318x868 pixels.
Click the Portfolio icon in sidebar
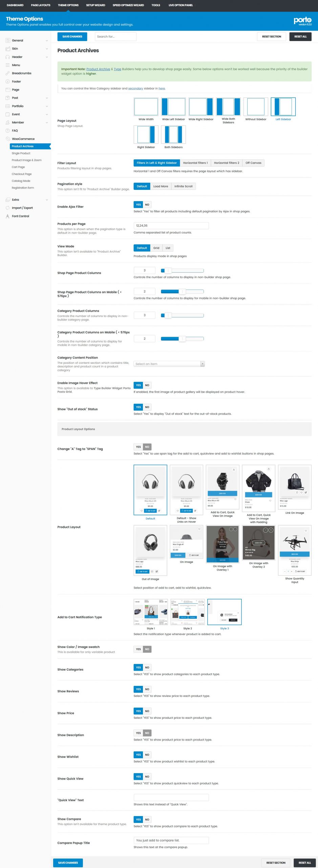[8, 106]
